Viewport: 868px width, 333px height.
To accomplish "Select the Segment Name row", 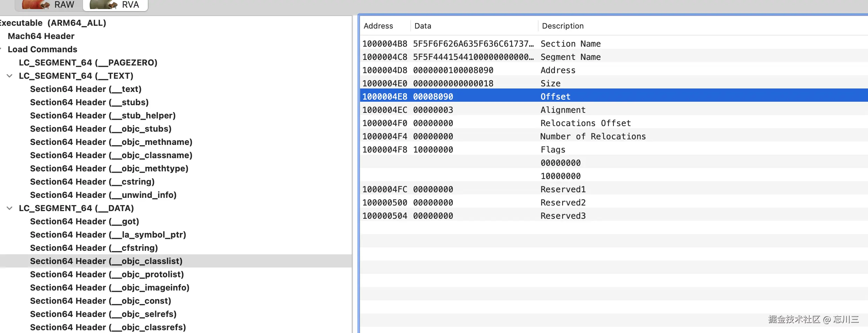I will [x=614, y=57].
